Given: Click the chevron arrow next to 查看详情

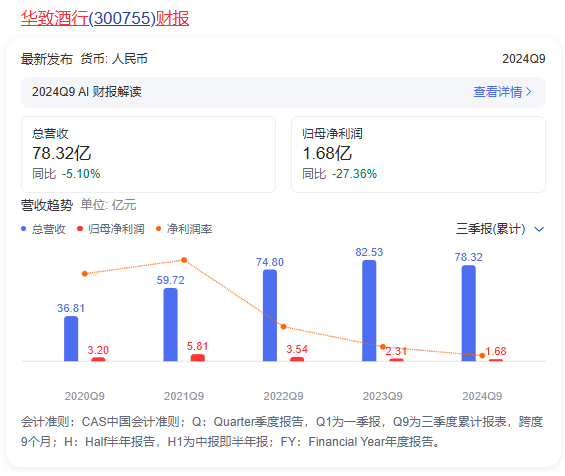Looking at the screenshot, I should pyautogui.click(x=529, y=92).
